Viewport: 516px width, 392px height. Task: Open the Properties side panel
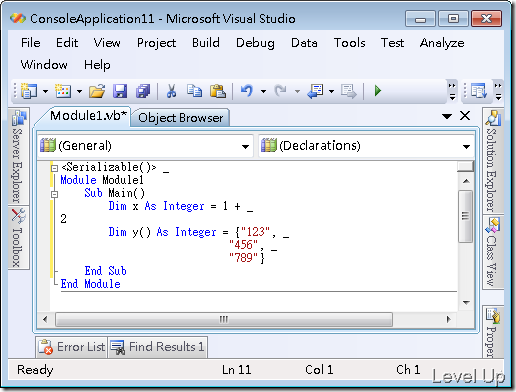click(x=493, y=332)
